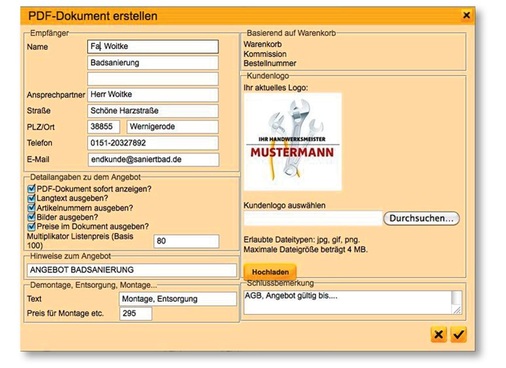
Task: Confirm with the checkmark icon button
Action: [459, 334]
